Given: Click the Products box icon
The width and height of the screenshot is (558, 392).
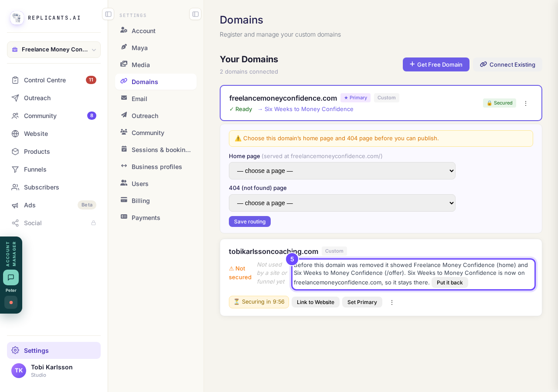Looking at the screenshot, I should tap(15, 152).
